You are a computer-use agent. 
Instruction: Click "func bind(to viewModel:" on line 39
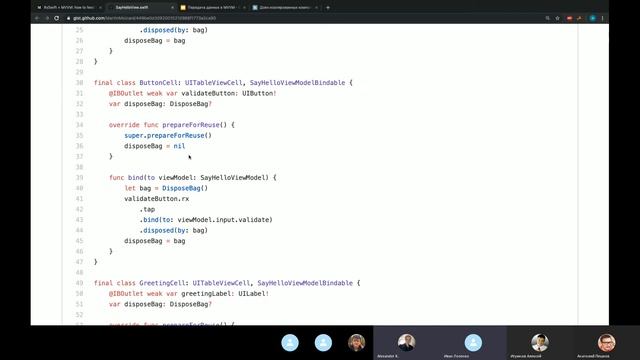pyautogui.click(x=153, y=178)
